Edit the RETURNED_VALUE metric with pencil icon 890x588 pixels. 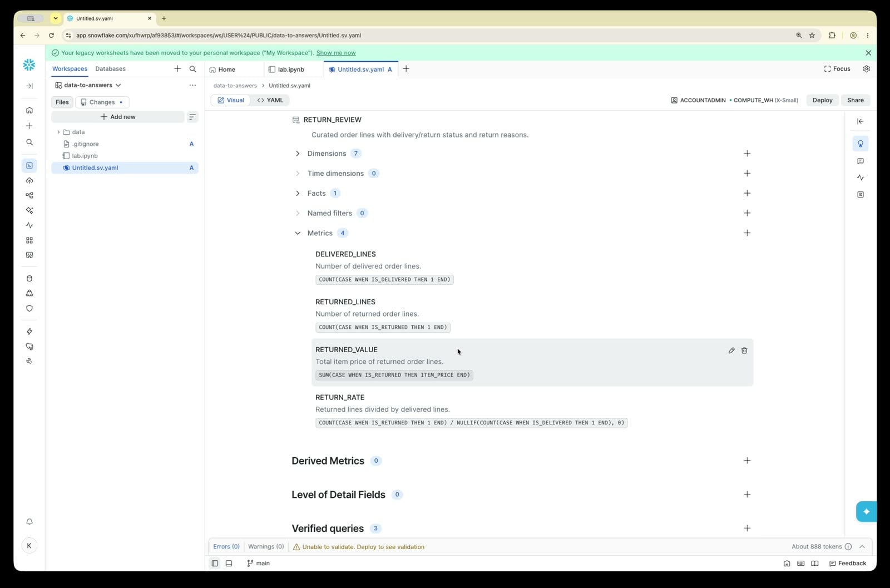(x=731, y=350)
